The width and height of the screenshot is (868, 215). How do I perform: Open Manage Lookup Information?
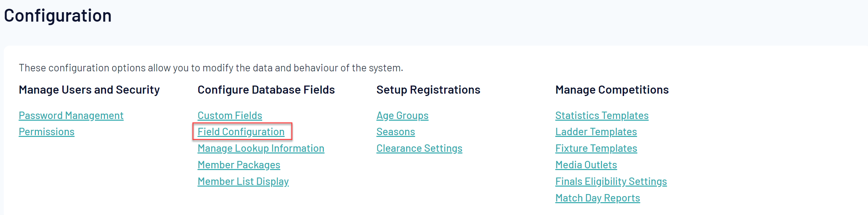coord(261,148)
